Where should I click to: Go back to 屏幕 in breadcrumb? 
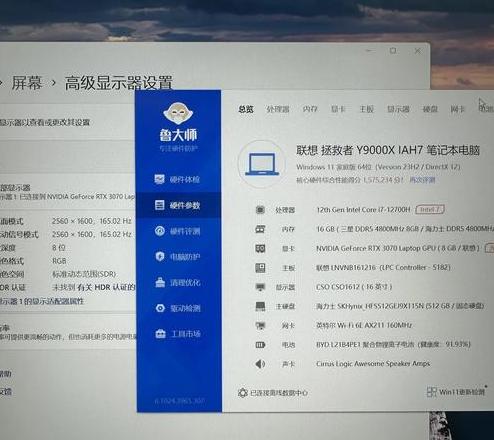point(27,83)
